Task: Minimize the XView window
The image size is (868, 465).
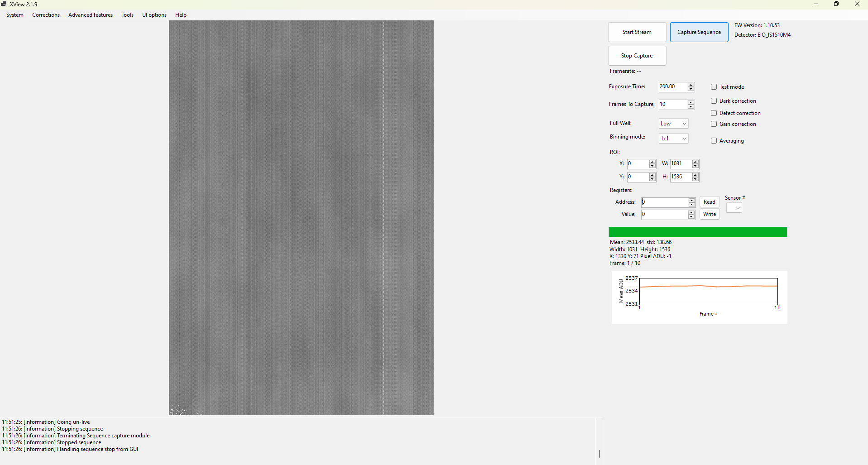Action: pyautogui.click(x=816, y=4)
